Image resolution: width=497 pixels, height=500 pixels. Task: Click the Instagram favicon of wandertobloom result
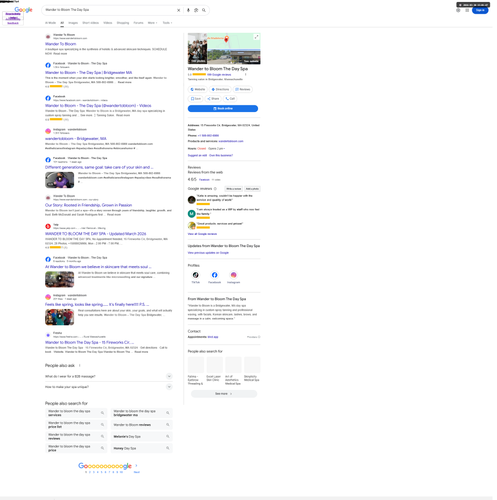click(x=48, y=131)
